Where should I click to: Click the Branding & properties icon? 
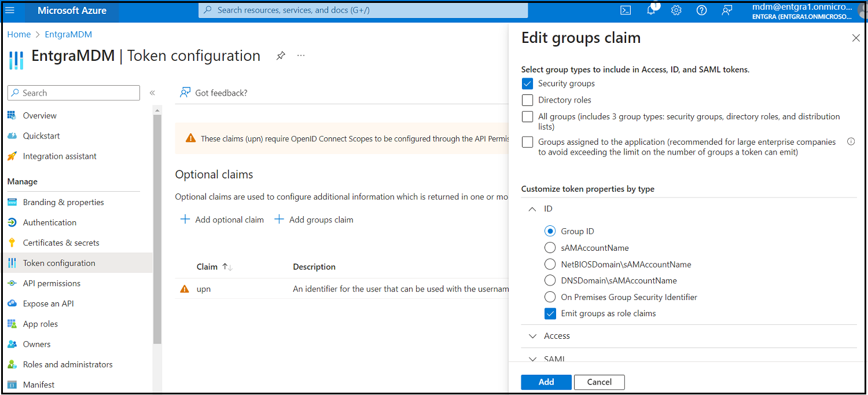click(x=12, y=202)
